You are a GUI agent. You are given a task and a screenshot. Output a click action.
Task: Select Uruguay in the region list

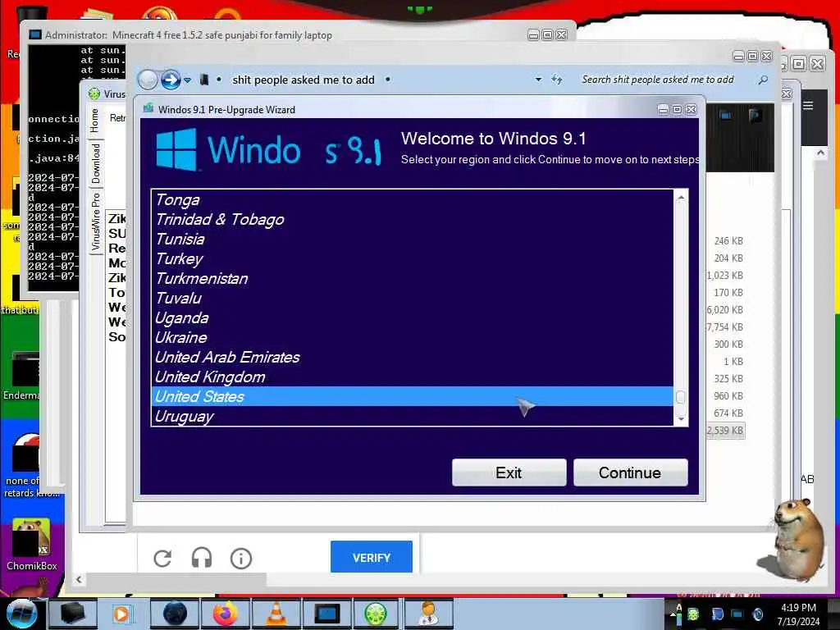click(412, 416)
